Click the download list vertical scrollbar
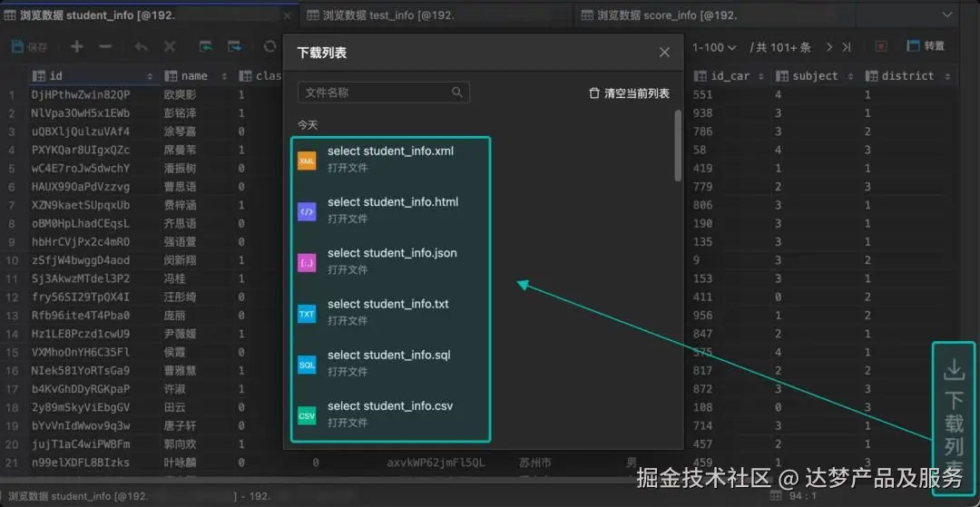 (678, 146)
